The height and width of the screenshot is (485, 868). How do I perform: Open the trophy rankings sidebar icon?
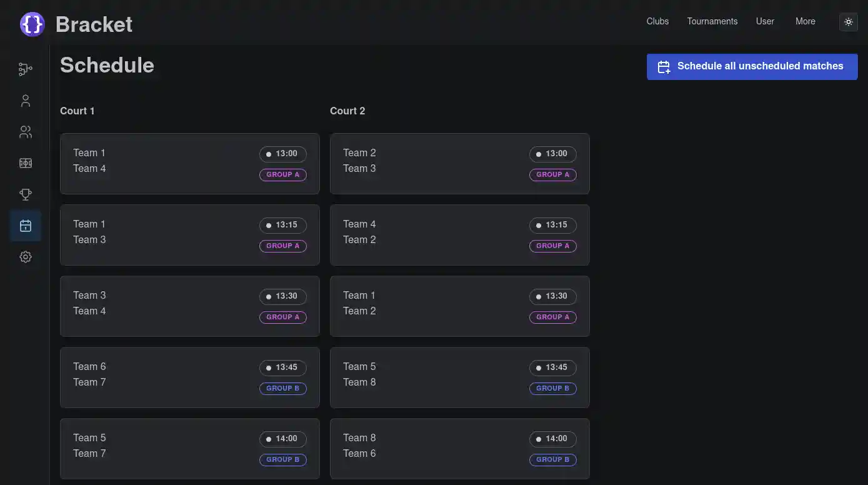coord(26,194)
